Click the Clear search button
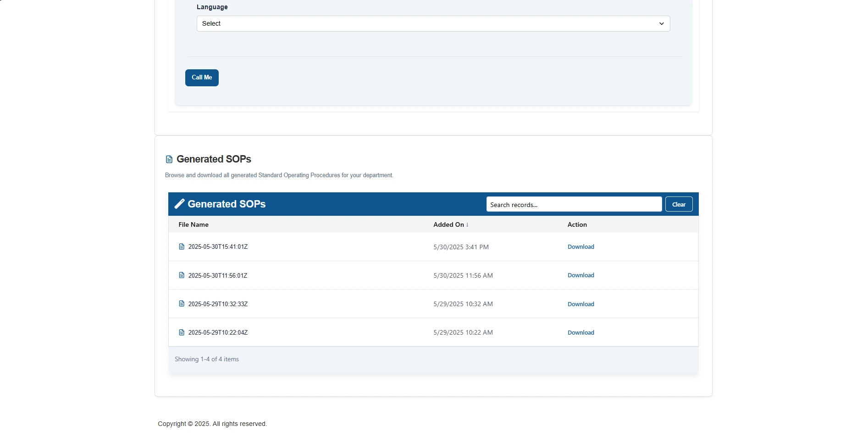This screenshot has height=437, width=868. (x=679, y=204)
